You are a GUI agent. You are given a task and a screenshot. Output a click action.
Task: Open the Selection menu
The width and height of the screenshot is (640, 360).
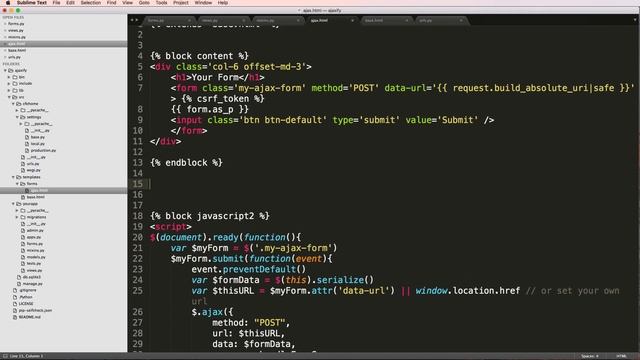point(91,3)
